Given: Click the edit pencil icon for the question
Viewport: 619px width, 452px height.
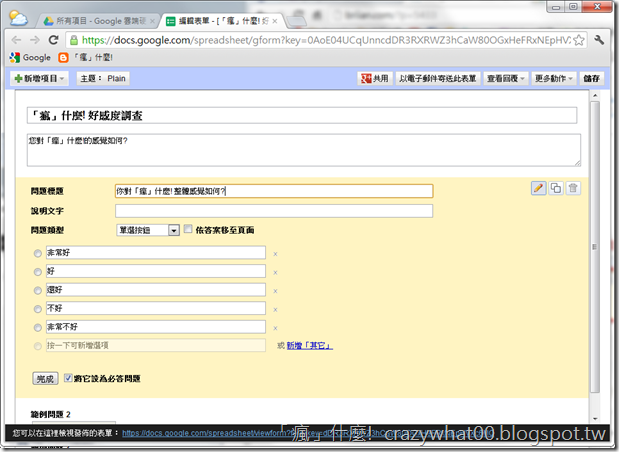Looking at the screenshot, I should coord(538,188).
